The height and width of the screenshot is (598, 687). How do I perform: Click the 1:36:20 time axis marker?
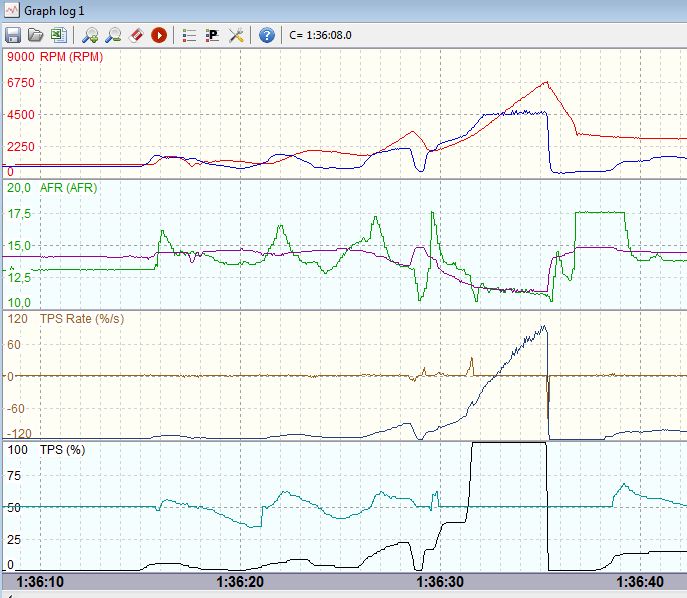click(238, 581)
